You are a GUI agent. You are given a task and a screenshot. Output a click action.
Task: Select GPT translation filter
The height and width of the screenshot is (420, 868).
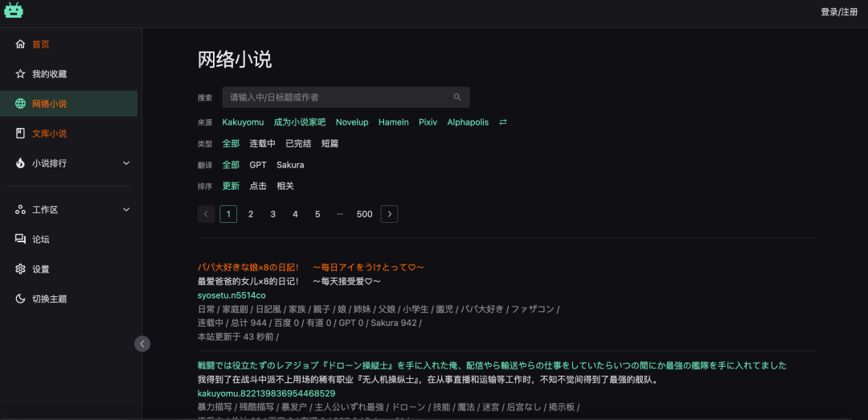[x=258, y=165]
